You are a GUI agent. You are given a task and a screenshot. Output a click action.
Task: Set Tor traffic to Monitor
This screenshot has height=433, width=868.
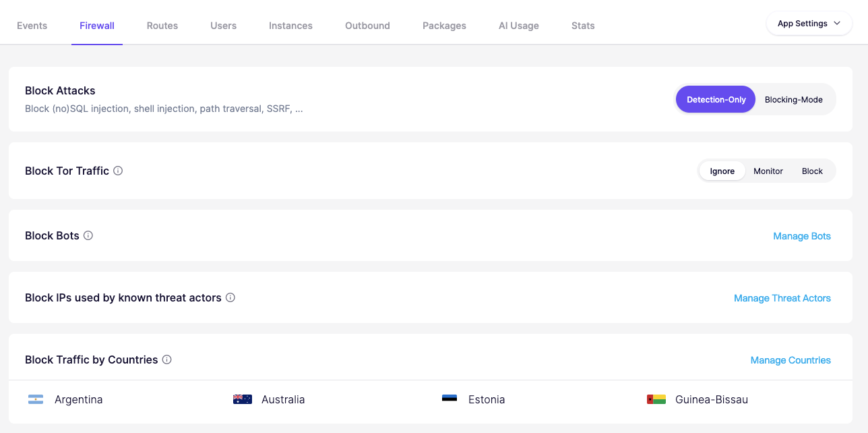pos(768,171)
